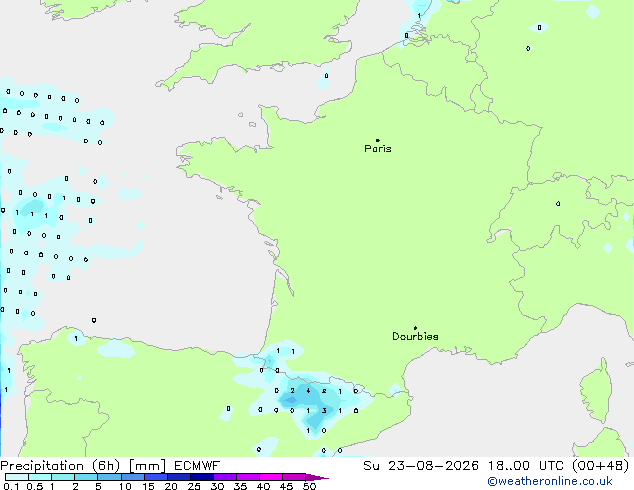The width and height of the screenshot is (634, 490).
Task: Click the 'ECMWF' model label
Action: (x=197, y=466)
